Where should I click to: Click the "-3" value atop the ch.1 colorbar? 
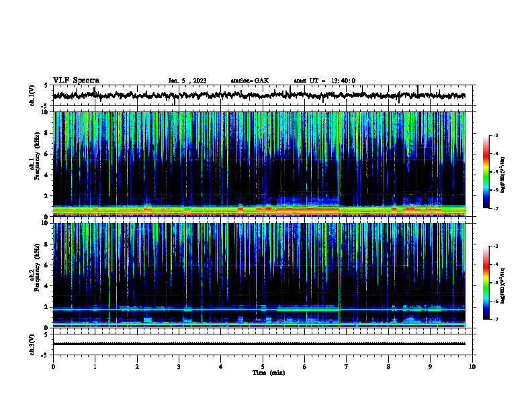pyautogui.click(x=495, y=136)
